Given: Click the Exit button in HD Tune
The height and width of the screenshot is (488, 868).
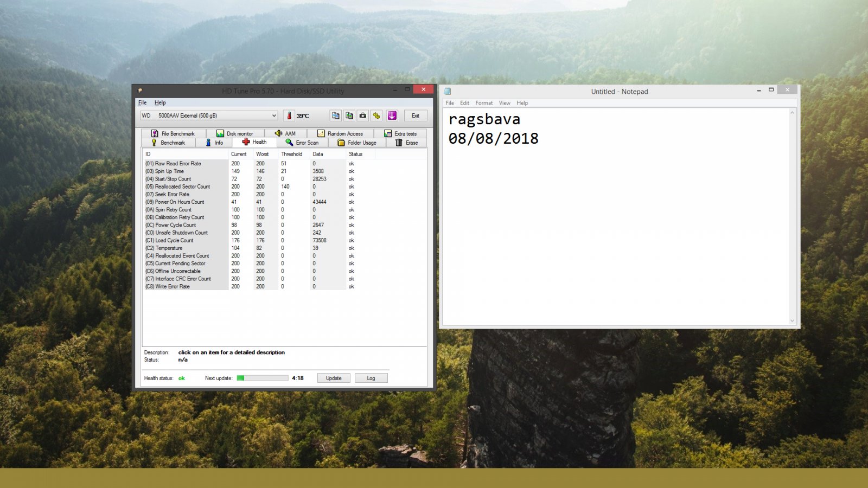Looking at the screenshot, I should (416, 115).
